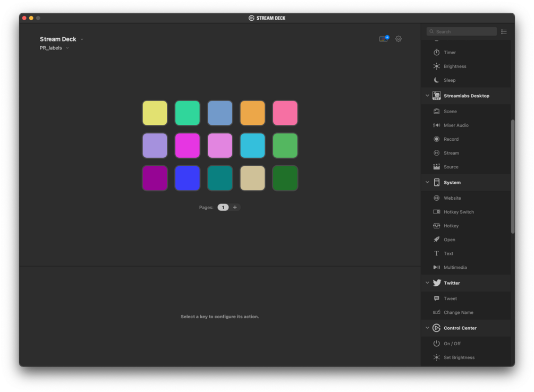Select the dark purple key

[x=155, y=178]
